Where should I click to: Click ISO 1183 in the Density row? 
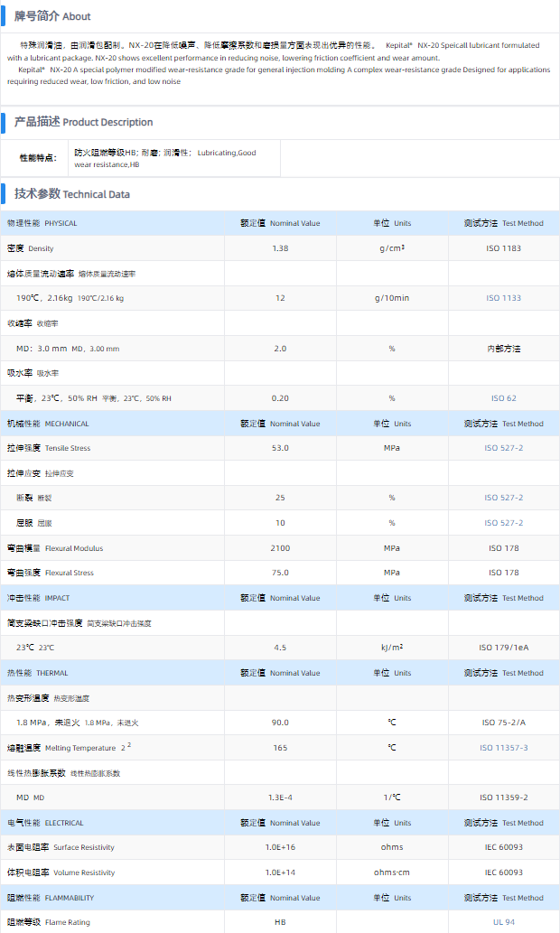click(x=504, y=248)
